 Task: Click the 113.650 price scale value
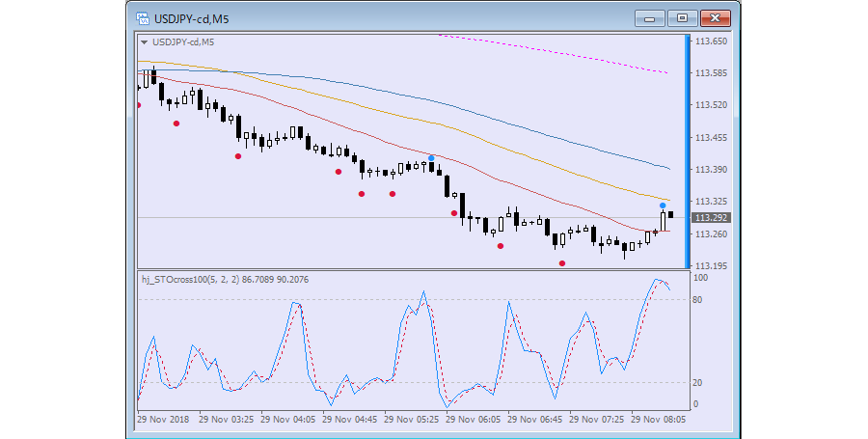point(711,41)
